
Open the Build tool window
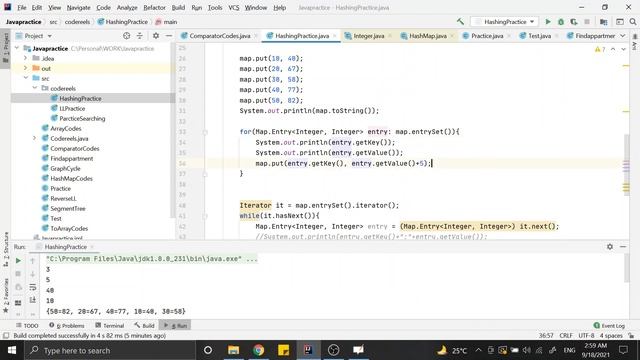(144, 325)
